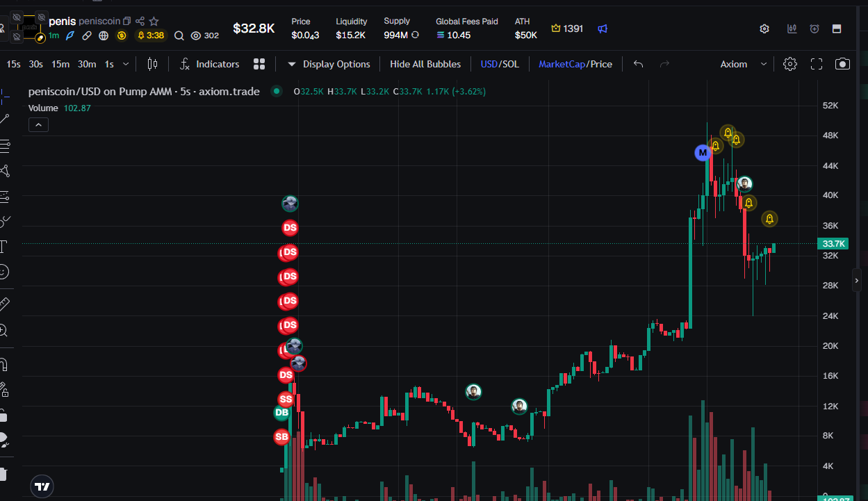Screen dimensions: 868x501
Task: Open the Axiom layout dropdown
Action: tap(743, 64)
